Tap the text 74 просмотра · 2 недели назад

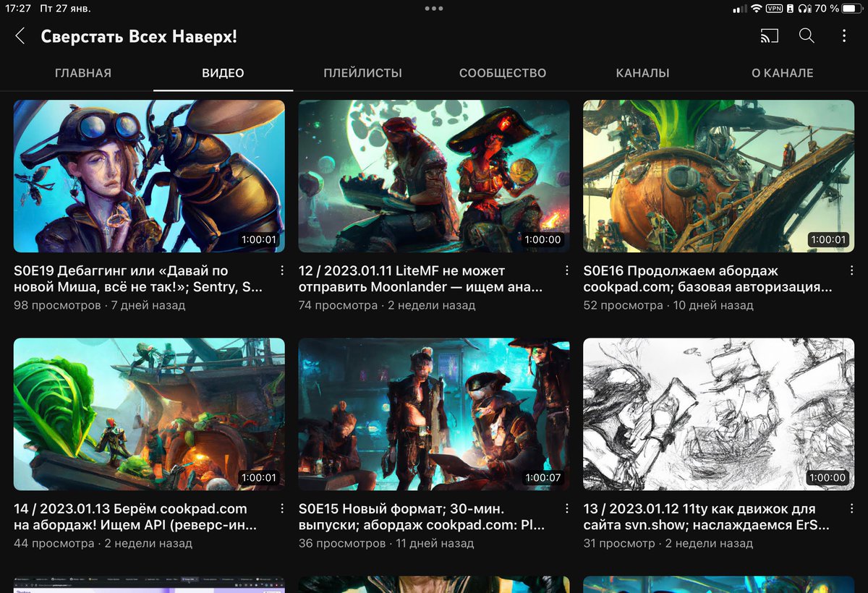coord(387,305)
